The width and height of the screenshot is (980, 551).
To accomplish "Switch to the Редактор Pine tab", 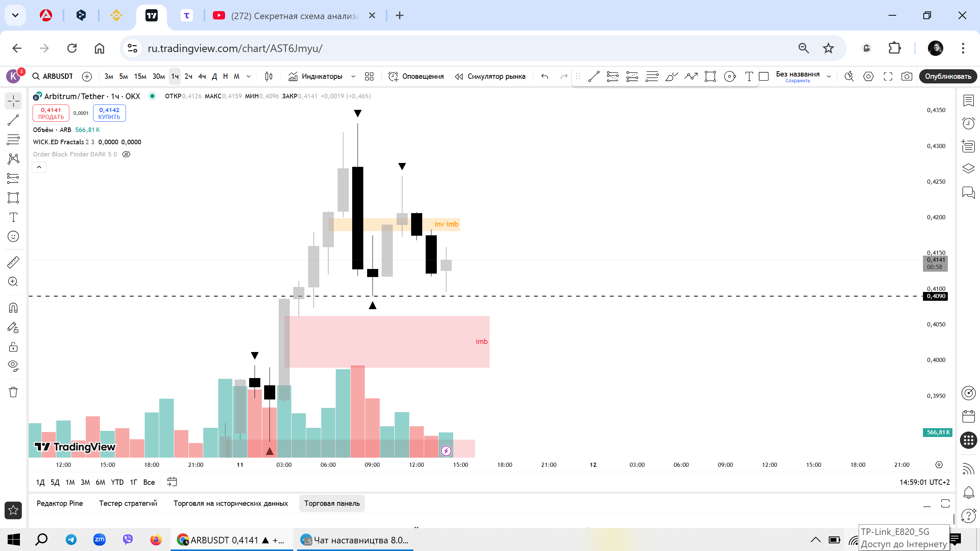I will 60,503.
